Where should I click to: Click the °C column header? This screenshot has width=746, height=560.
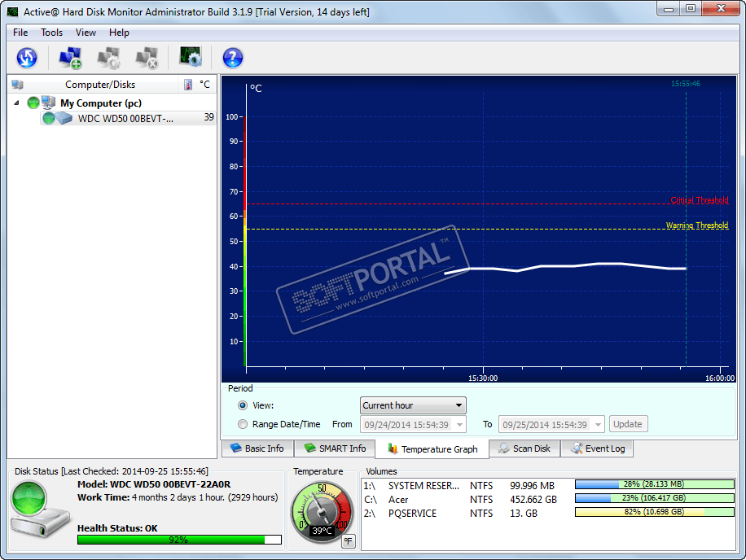pyautogui.click(x=204, y=85)
